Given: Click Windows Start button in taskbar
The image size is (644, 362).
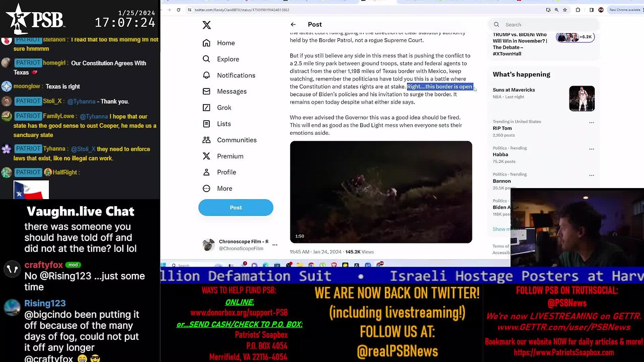Looking at the screenshot, I should pyautogui.click(x=163, y=265).
